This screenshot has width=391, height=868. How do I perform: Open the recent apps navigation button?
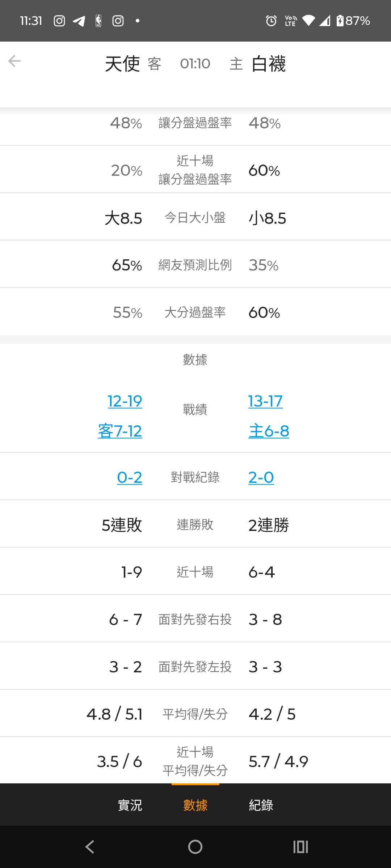tap(300, 847)
